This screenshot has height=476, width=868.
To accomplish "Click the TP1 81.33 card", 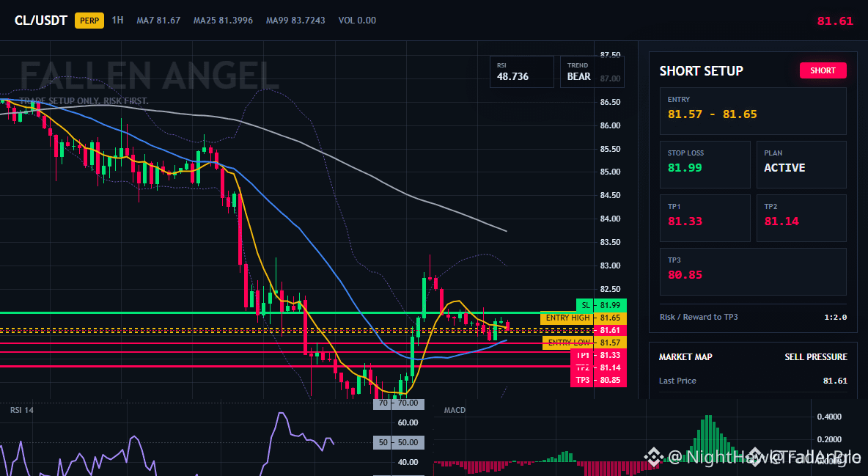I will [x=705, y=218].
